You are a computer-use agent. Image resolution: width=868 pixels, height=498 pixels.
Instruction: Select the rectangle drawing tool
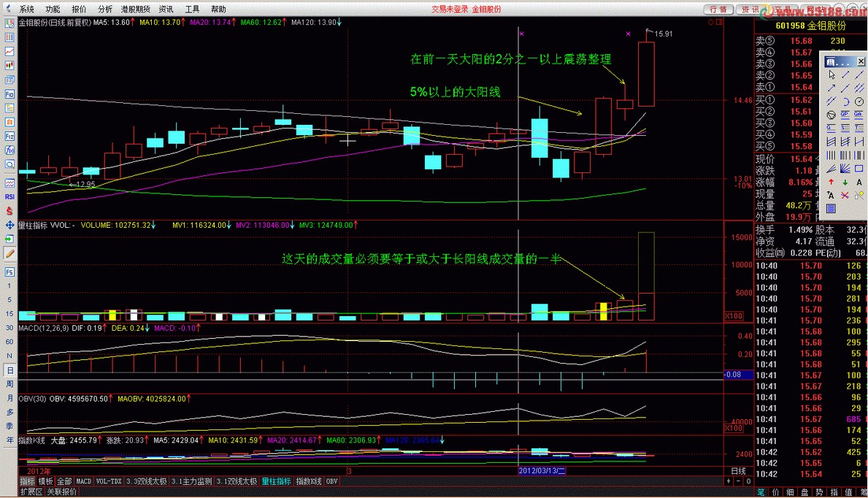(859, 168)
